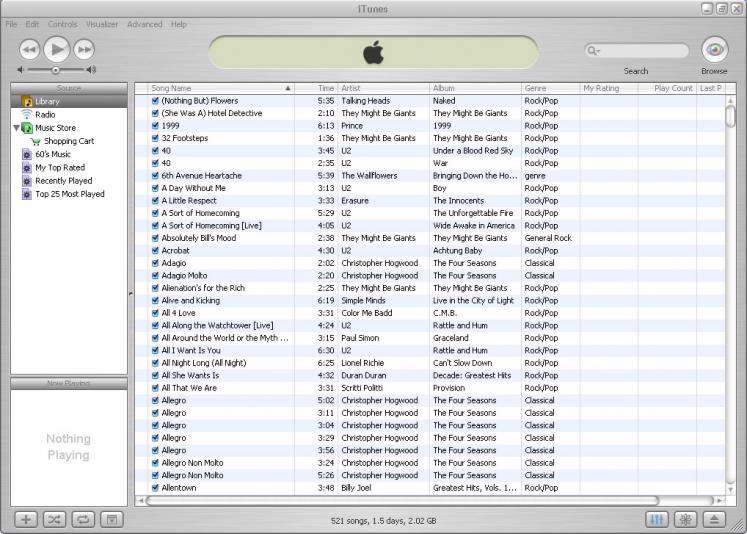Go back to the previous track
Image resolution: width=747 pixels, height=534 pixels.
(30, 49)
